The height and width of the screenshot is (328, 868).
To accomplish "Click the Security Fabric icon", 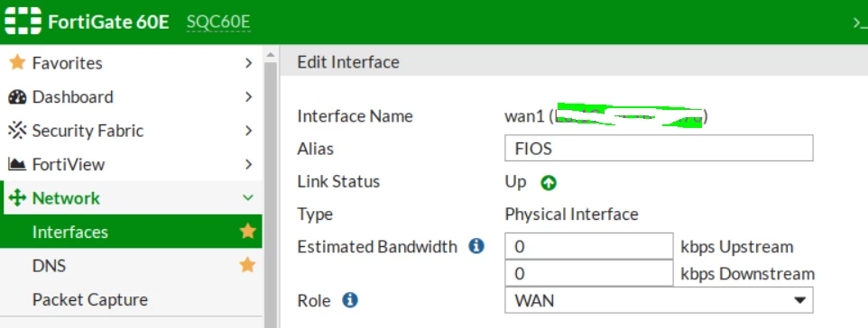I will click(x=18, y=131).
